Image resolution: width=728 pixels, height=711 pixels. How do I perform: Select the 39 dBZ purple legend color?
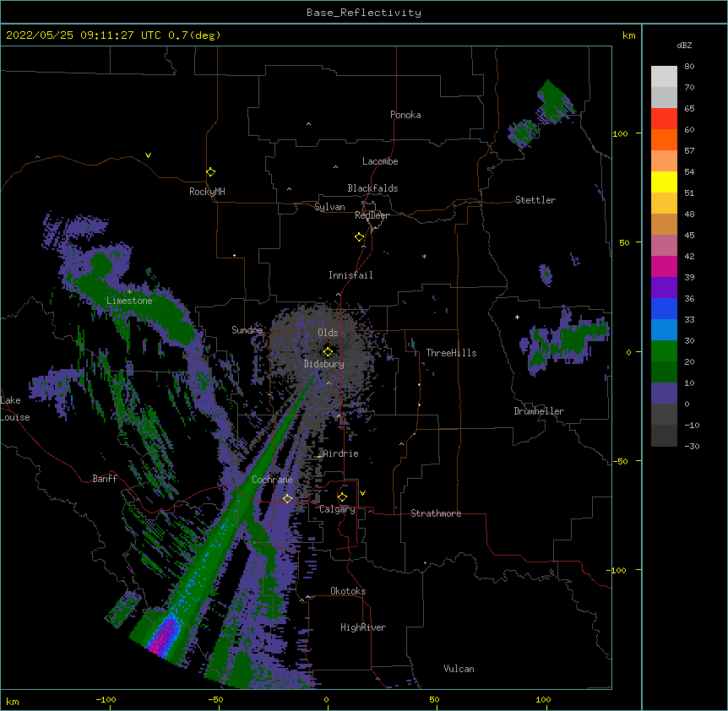[x=664, y=287]
